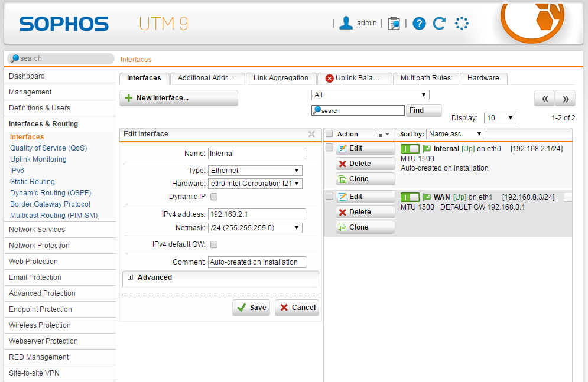Open Definitions & Users menu

tap(60, 108)
